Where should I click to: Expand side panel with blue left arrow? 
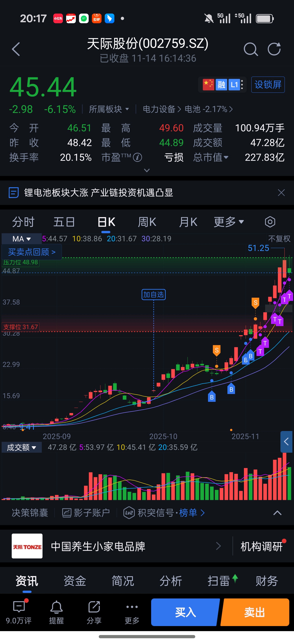click(x=286, y=442)
